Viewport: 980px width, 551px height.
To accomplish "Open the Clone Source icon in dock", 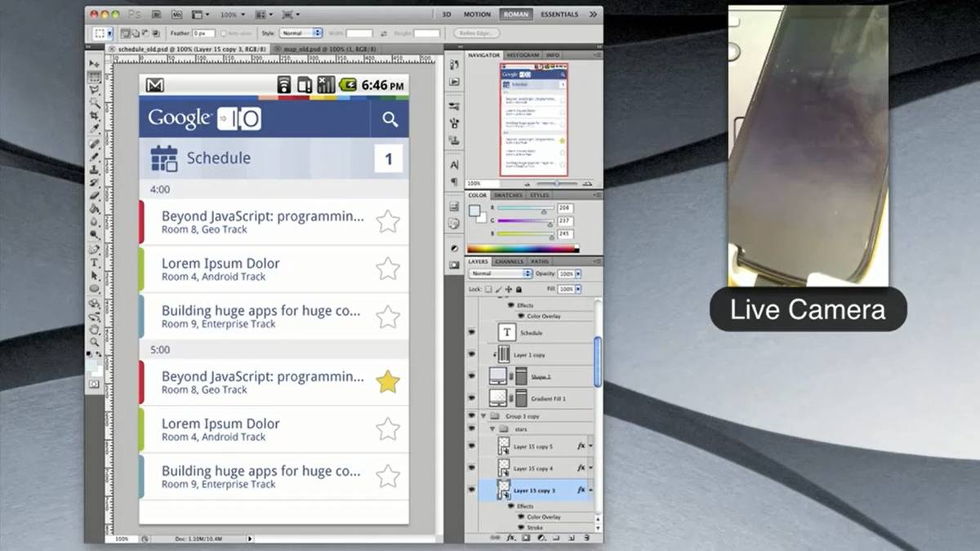I will click(x=454, y=140).
